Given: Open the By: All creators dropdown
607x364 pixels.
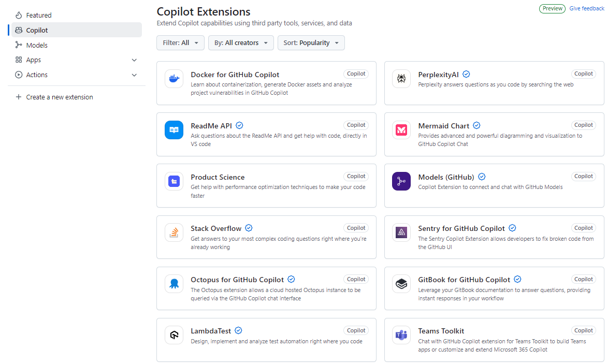Looking at the screenshot, I should (241, 43).
